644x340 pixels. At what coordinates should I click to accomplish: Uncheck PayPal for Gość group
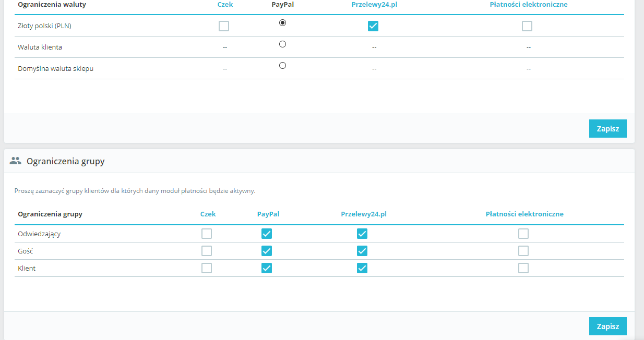tap(267, 251)
